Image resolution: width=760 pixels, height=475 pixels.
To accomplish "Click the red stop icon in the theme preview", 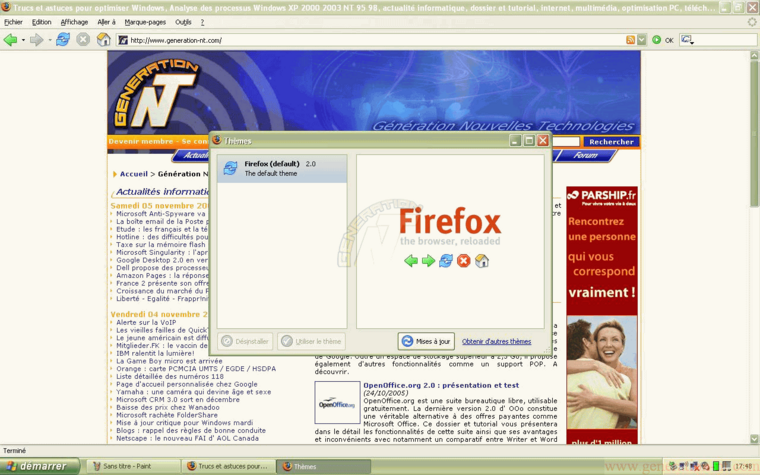I will coord(464,261).
